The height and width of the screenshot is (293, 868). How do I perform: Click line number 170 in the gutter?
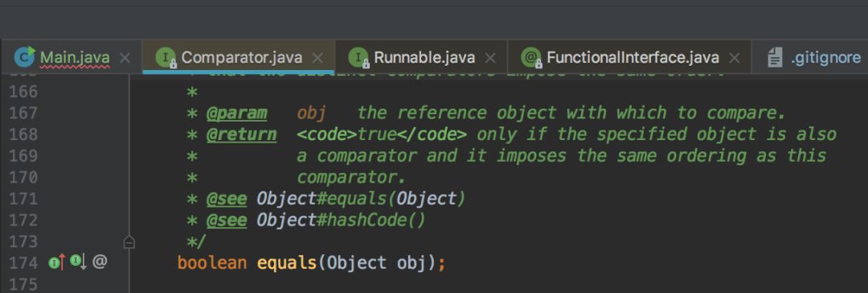click(23, 178)
